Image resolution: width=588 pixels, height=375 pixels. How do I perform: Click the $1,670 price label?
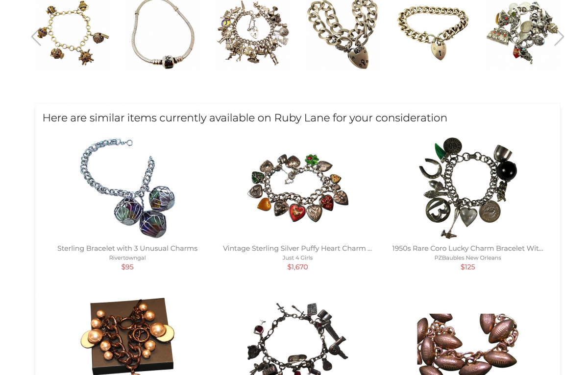tap(297, 267)
